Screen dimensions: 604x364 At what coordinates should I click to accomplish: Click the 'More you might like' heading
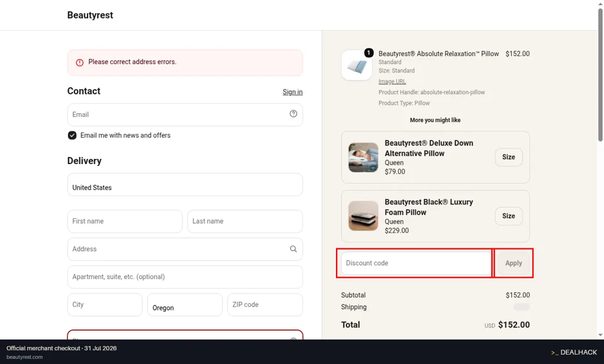pyautogui.click(x=435, y=120)
